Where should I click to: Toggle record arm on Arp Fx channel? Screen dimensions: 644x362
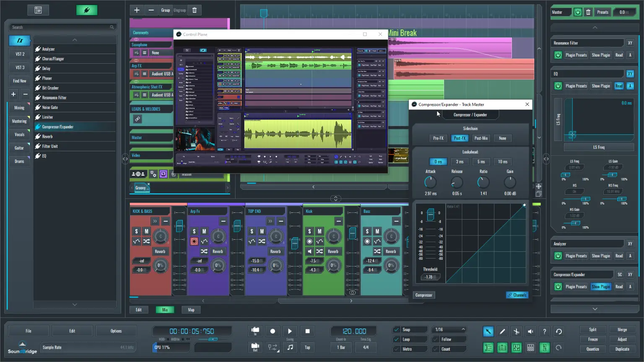(194, 241)
